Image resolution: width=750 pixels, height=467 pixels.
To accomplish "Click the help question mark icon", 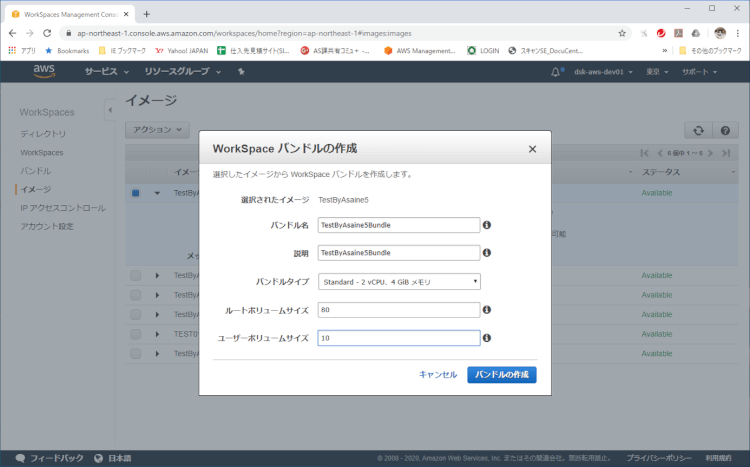I will pyautogui.click(x=725, y=130).
